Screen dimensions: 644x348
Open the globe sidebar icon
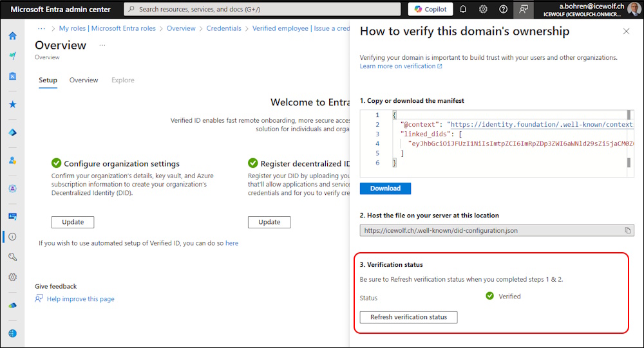[x=12, y=333]
